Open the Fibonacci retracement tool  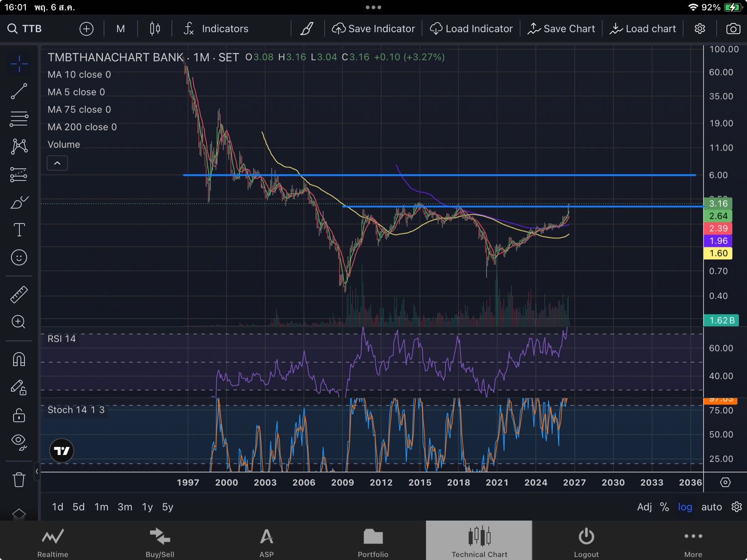[x=19, y=119]
